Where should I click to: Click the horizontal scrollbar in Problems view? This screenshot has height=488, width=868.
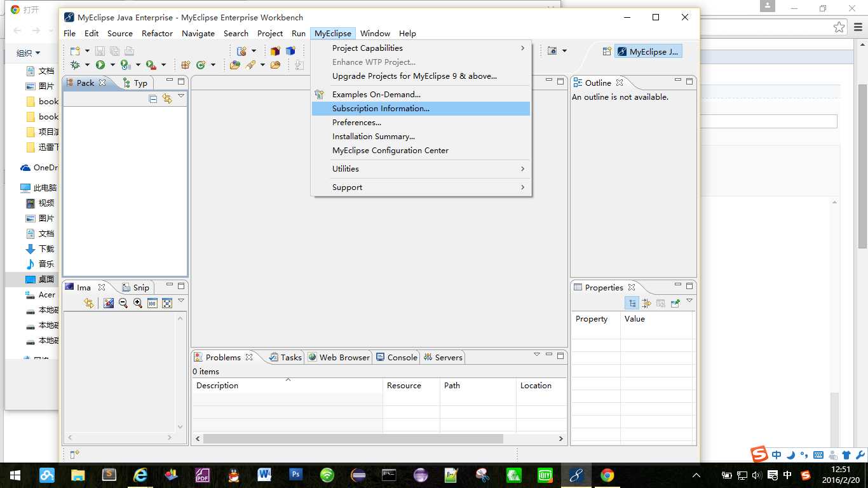point(353,438)
